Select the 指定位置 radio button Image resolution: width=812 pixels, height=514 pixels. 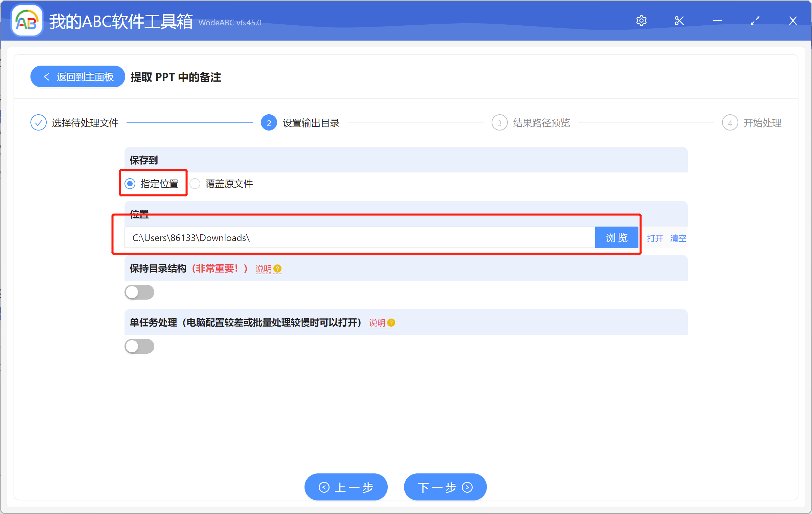point(130,184)
